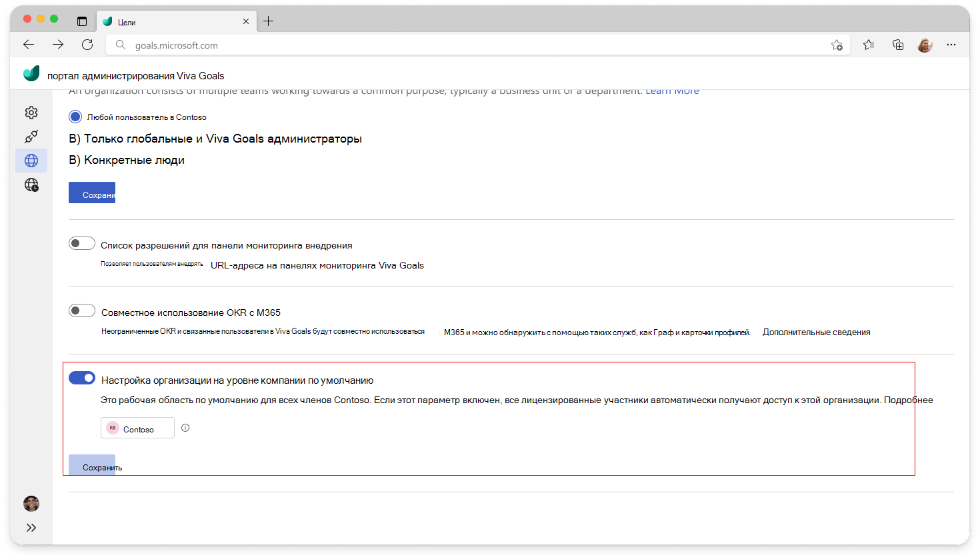Expand the sidebar with double chevron

[31, 528]
